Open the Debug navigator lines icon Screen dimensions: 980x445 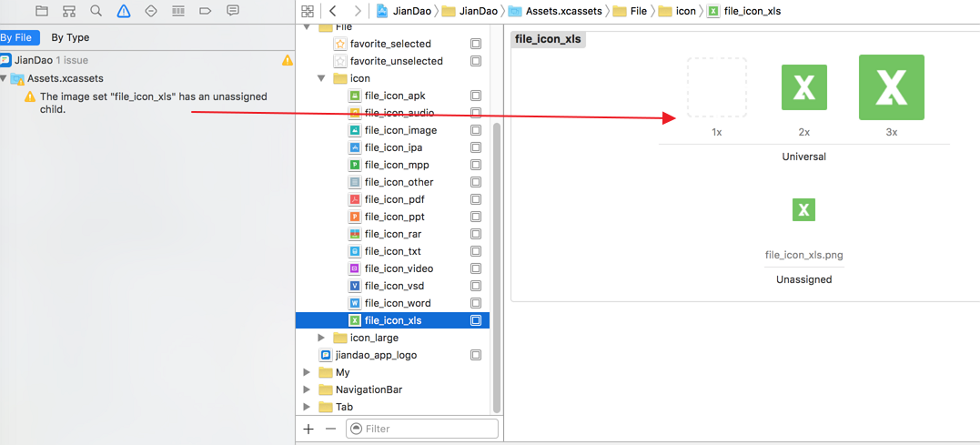point(178,11)
